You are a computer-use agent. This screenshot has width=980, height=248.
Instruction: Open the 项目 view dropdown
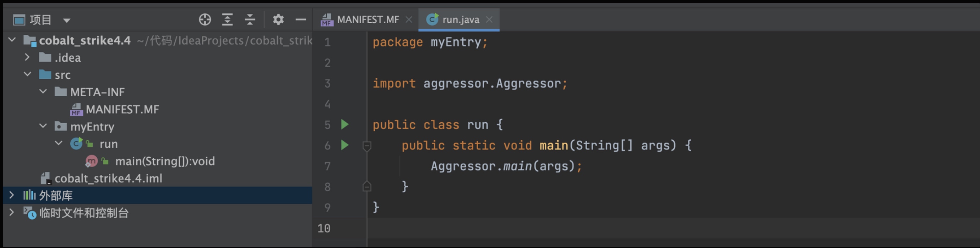(x=67, y=20)
